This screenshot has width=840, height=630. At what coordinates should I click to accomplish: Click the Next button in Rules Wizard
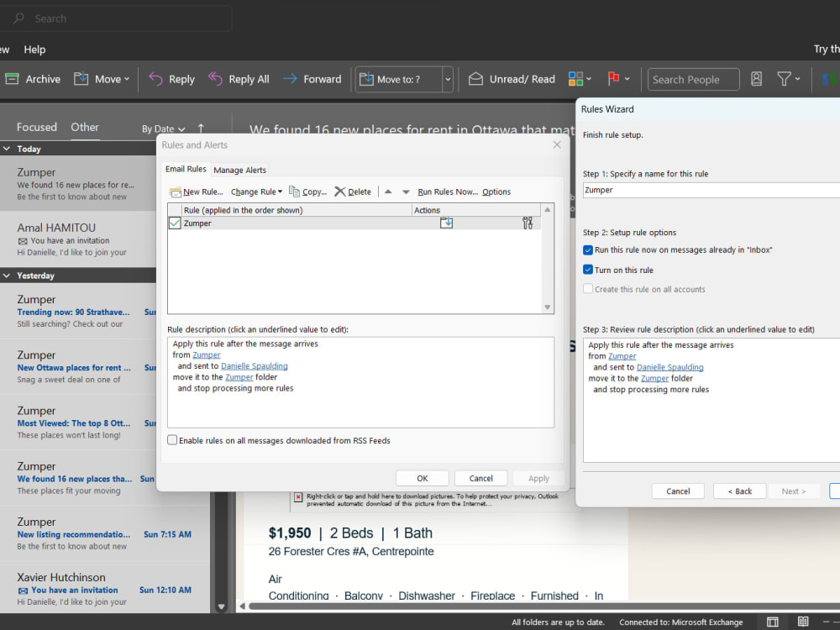pos(794,491)
